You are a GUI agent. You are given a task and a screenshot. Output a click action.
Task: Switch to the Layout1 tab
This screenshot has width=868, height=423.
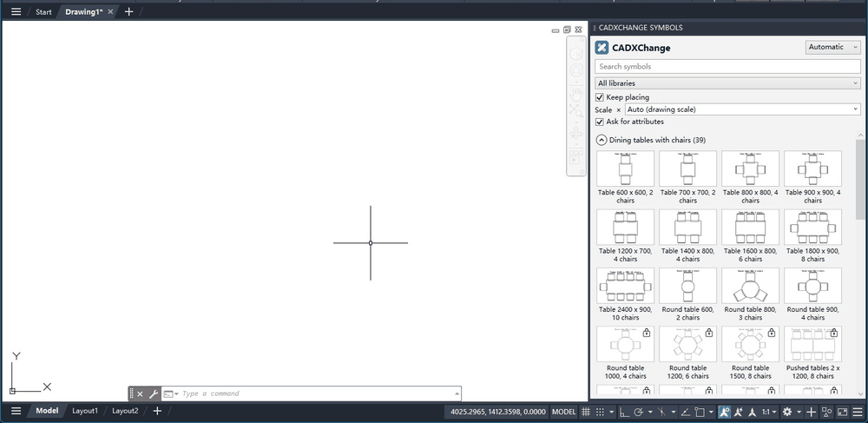pos(85,411)
